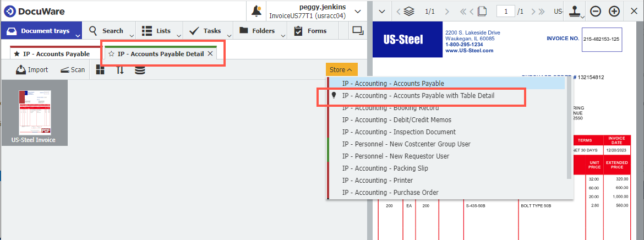644x240 pixels.
Task: Open the stamp tool dropdown
Action: tap(576, 12)
